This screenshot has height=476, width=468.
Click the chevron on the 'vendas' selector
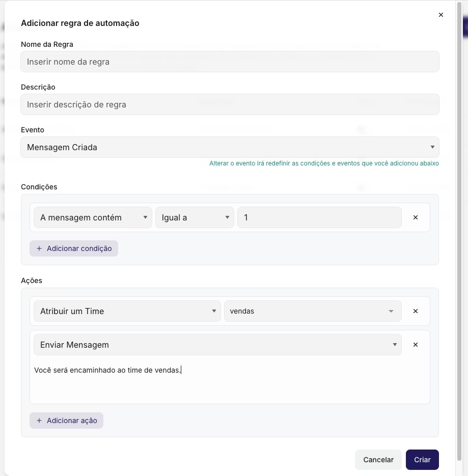point(391,311)
